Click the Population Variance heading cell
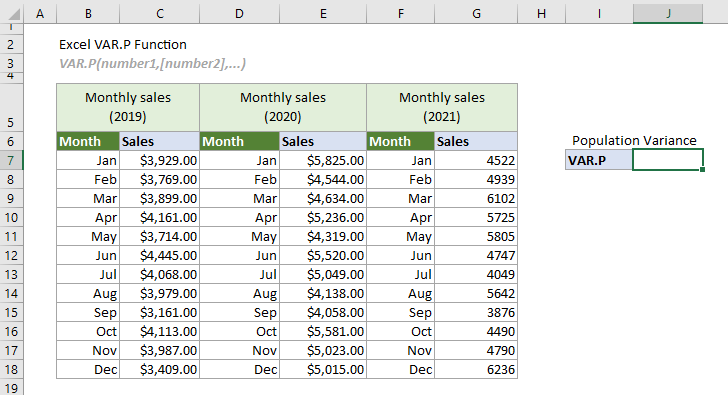The image size is (728, 395). click(634, 141)
